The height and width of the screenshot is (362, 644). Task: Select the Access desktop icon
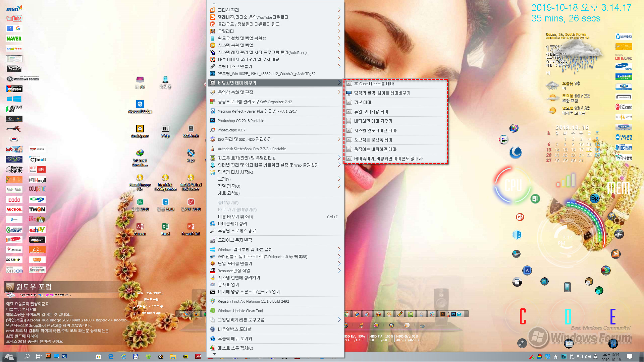[140, 229]
